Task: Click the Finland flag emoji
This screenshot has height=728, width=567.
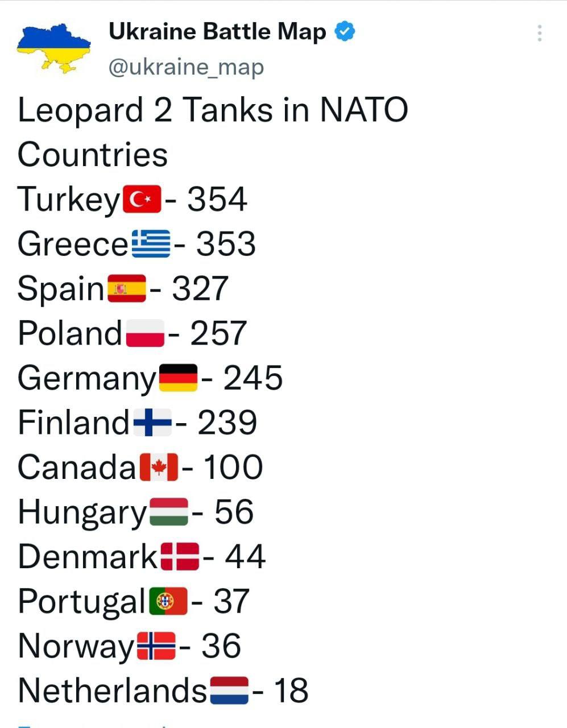Action: pos(152,423)
